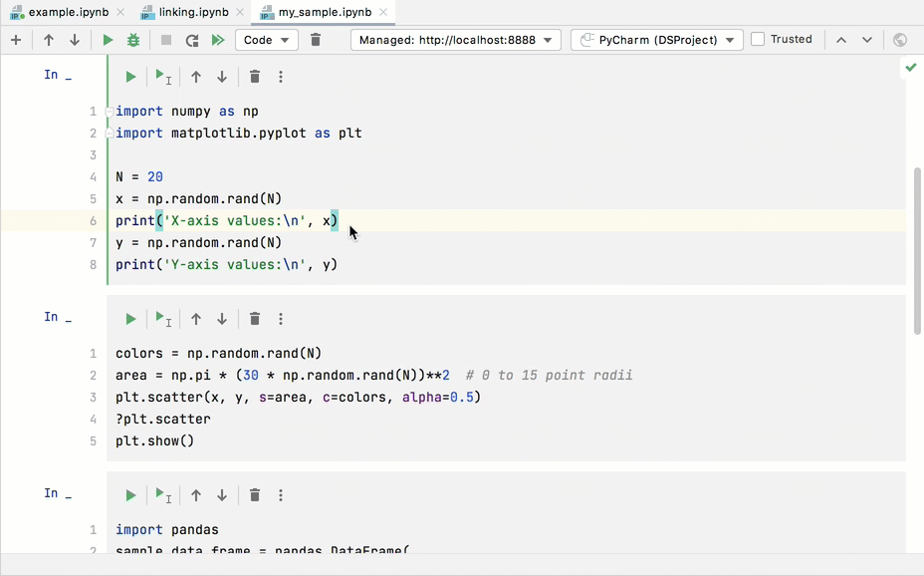Open the PyCharm (DSProject) interpreter dropdown
Viewport: 924px width, 576px height.
coord(655,39)
